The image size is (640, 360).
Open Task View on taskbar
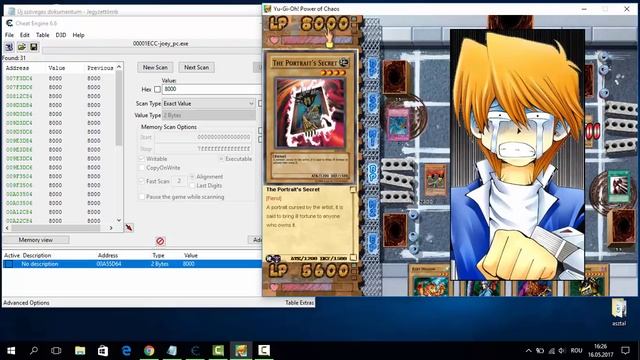point(56,351)
